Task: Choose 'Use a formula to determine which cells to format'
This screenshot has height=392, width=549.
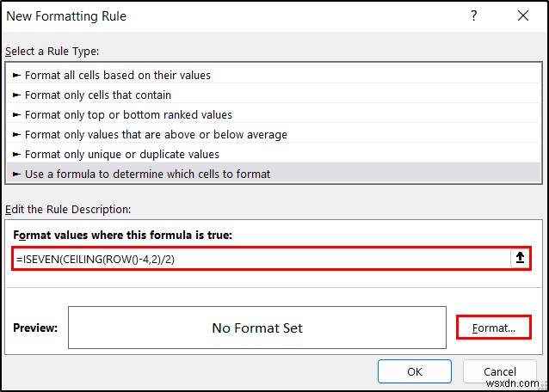Action: (x=147, y=174)
